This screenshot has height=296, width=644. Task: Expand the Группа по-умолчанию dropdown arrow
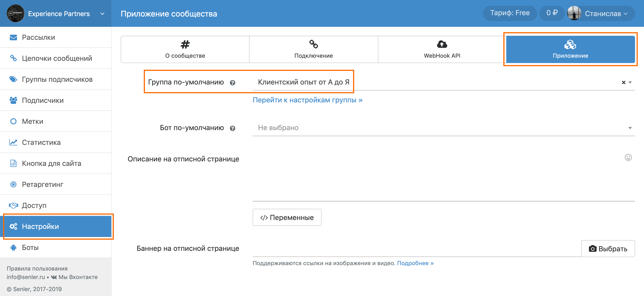[630, 82]
